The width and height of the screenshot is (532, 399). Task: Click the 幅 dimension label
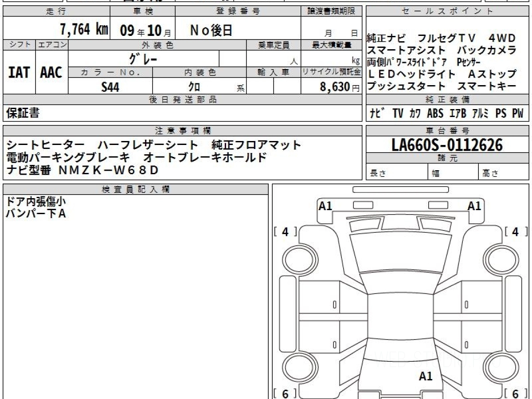click(436, 174)
